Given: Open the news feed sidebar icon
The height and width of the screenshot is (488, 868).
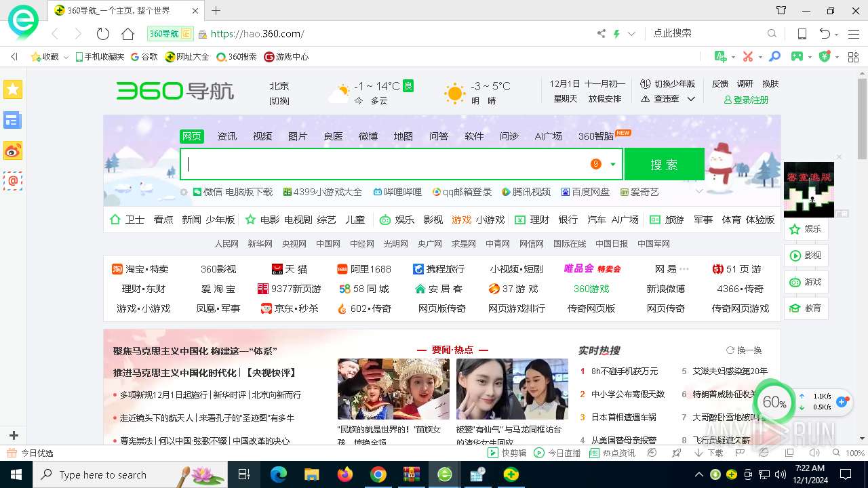Looking at the screenshot, I should [13, 121].
